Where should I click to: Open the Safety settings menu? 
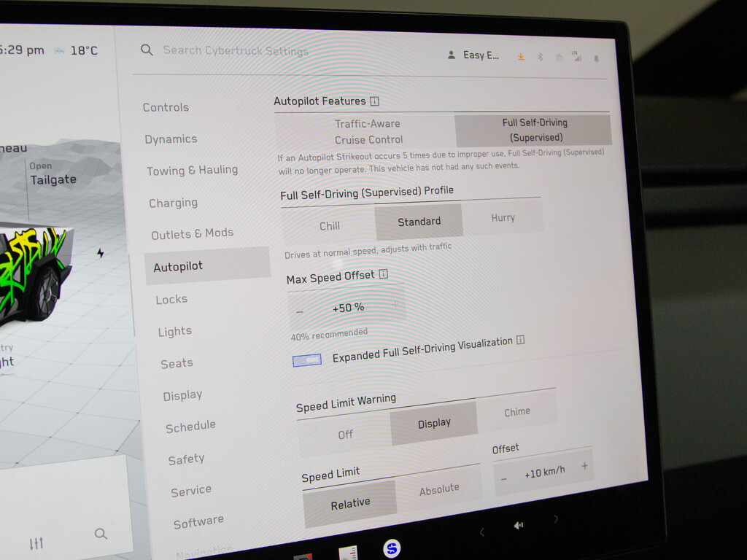(186, 459)
